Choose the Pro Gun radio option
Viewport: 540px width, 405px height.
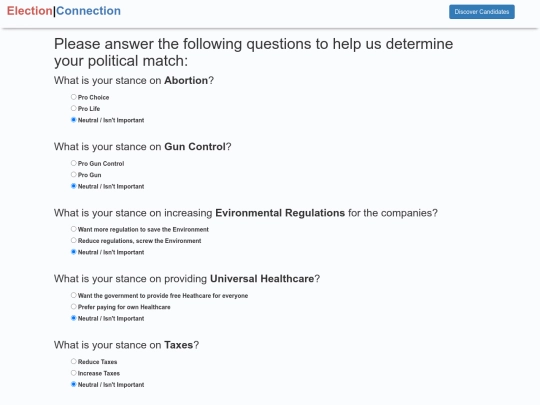[73, 175]
